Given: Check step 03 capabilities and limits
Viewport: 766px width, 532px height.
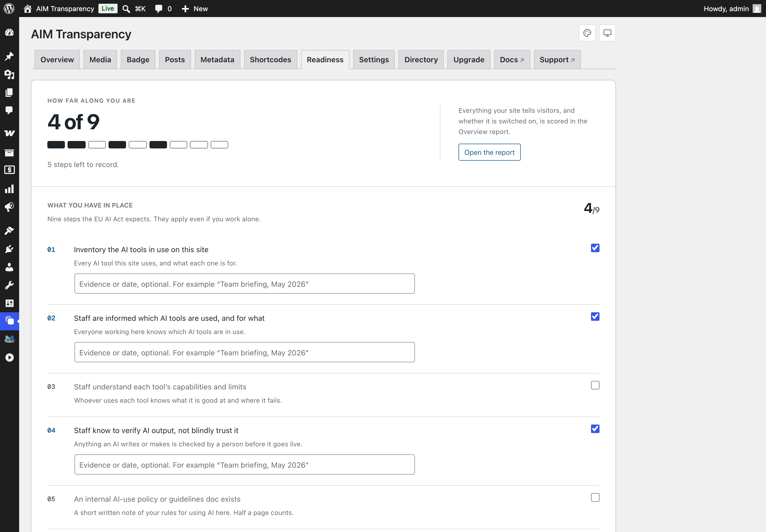Looking at the screenshot, I should click(x=595, y=385).
